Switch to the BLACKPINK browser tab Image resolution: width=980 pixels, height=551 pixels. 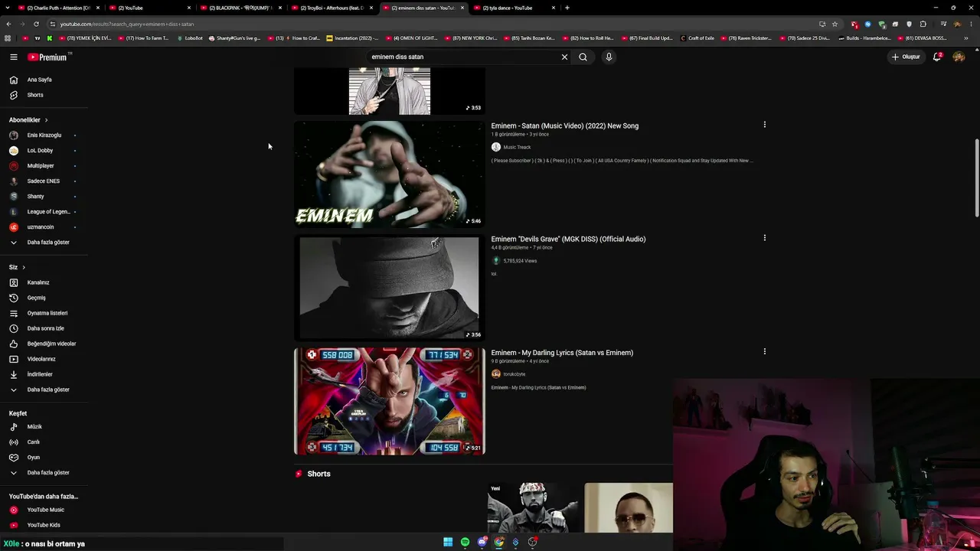pos(240,8)
